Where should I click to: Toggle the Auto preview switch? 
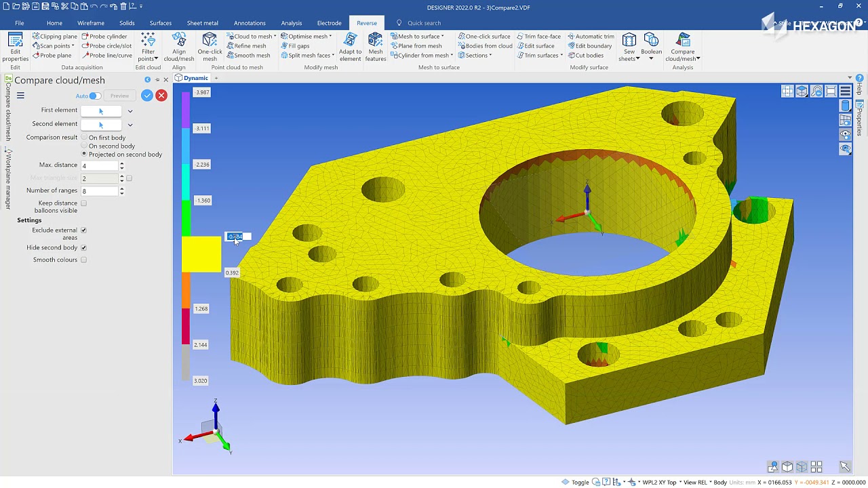click(94, 96)
